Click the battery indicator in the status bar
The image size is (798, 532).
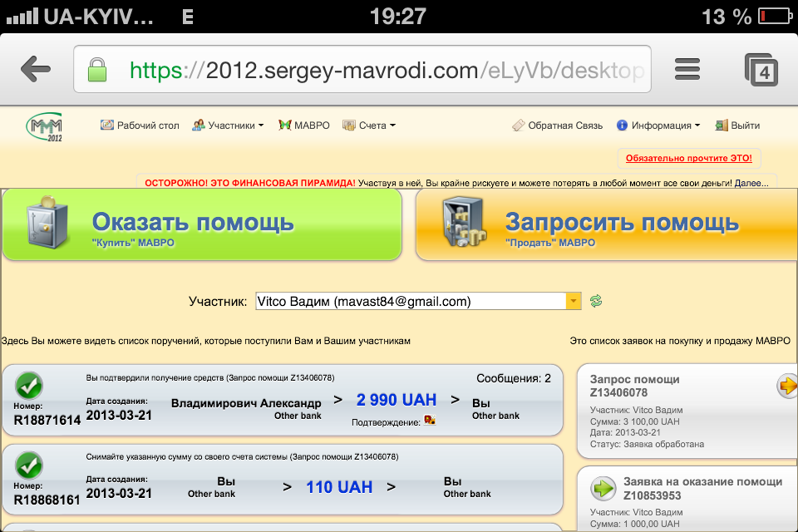(x=775, y=17)
